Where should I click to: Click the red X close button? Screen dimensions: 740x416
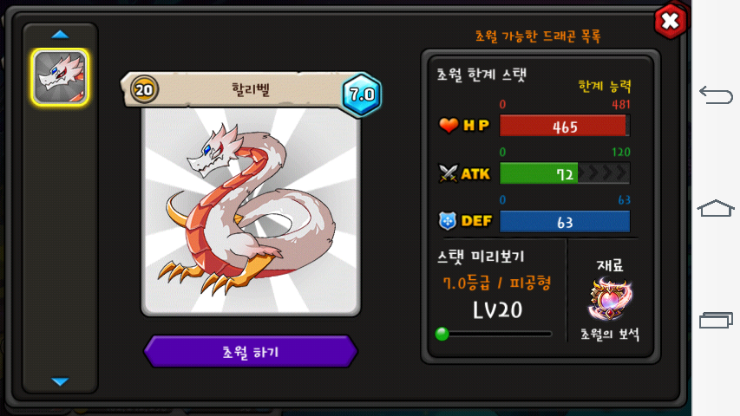[x=670, y=21]
